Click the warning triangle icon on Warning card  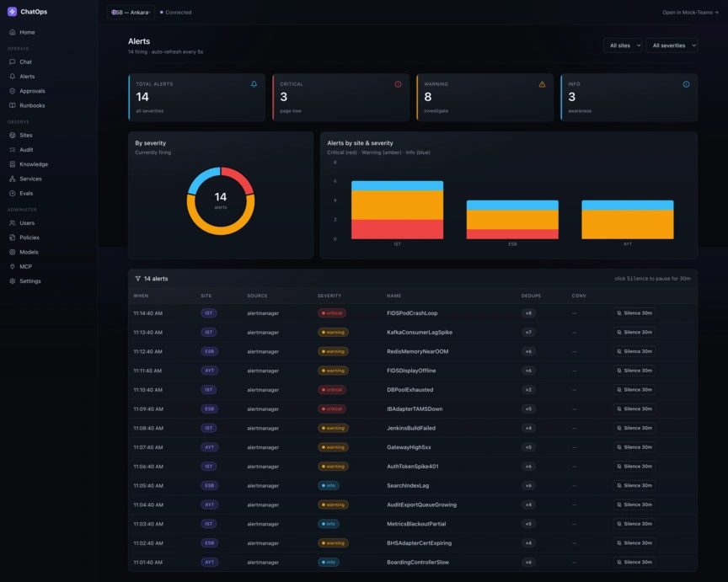point(542,84)
